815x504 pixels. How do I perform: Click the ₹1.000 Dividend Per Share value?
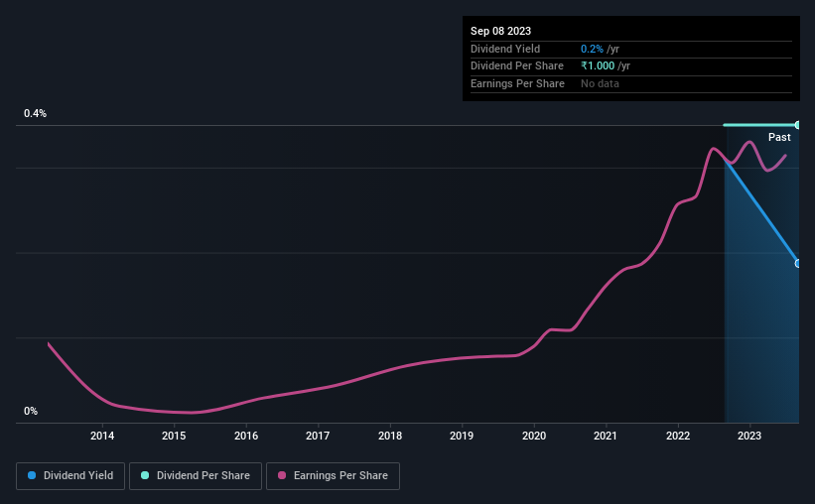point(598,66)
